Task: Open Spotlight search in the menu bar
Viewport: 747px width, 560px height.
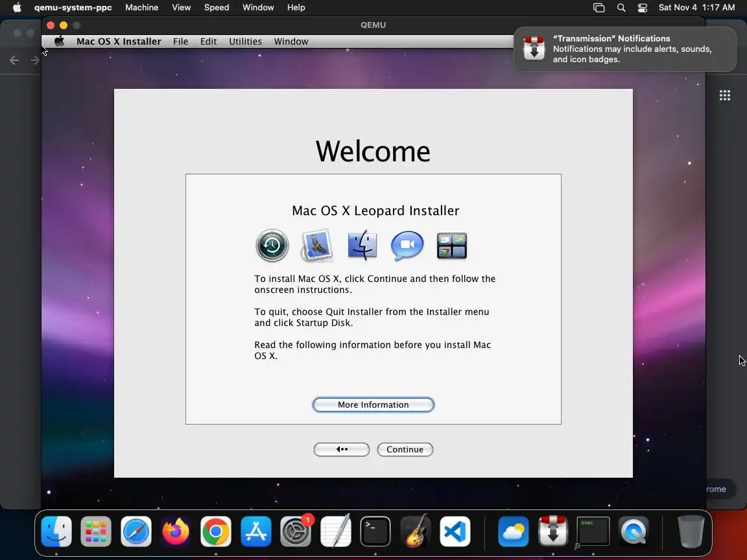Action: pos(621,8)
